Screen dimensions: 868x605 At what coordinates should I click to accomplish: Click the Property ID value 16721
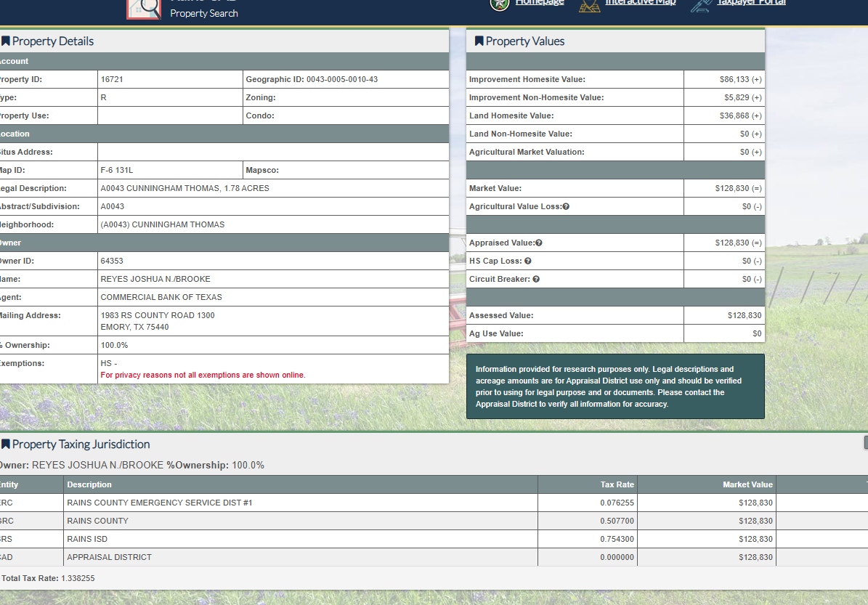(112, 79)
